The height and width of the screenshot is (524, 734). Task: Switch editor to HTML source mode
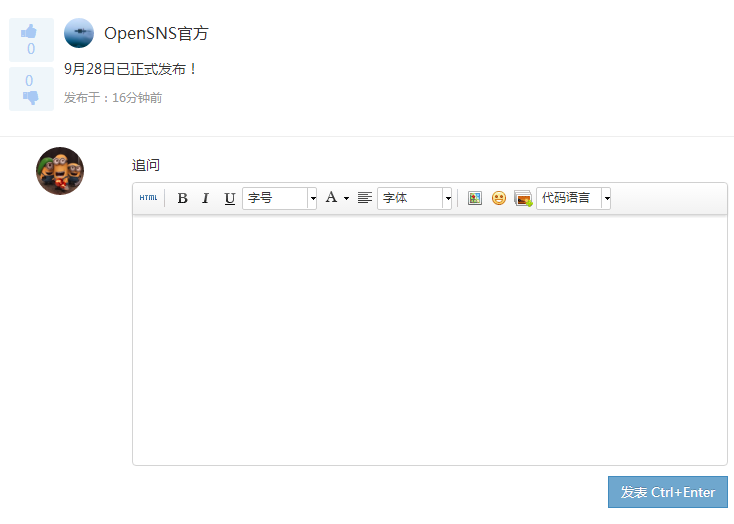[x=148, y=198]
